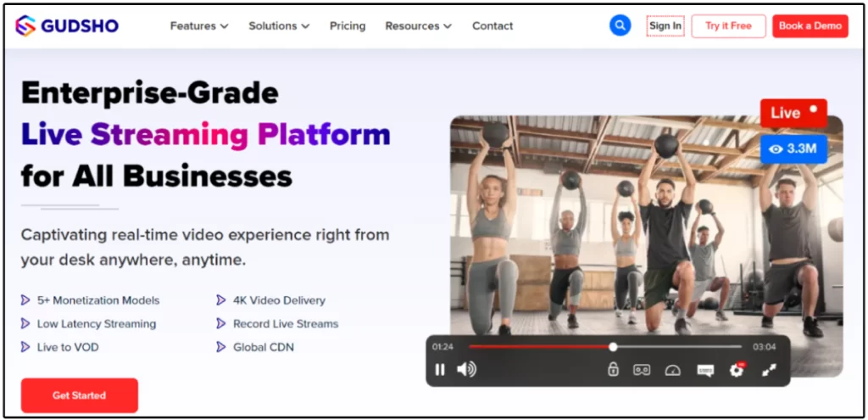868x420 pixels.
Task: Expand video to fullscreen
Action: coord(769,370)
